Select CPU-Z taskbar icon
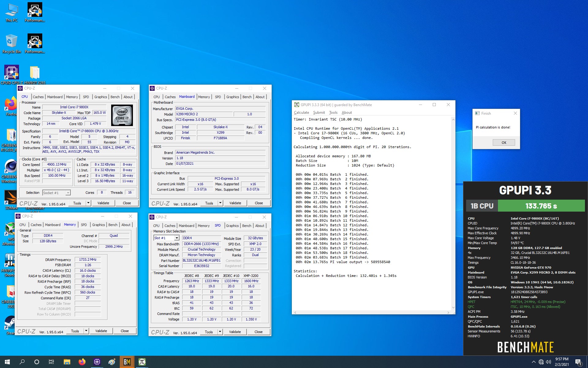The height and width of the screenshot is (368, 588). (x=97, y=362)
